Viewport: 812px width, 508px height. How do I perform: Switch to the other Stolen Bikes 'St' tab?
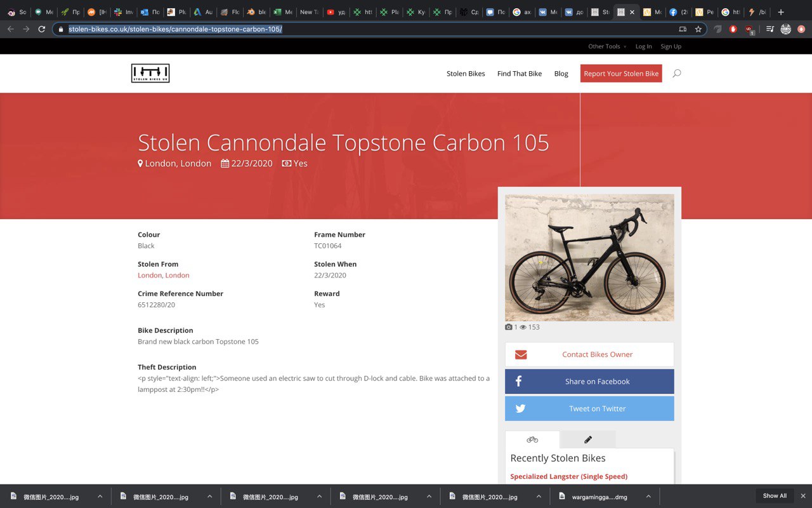(x=600, y=12)
